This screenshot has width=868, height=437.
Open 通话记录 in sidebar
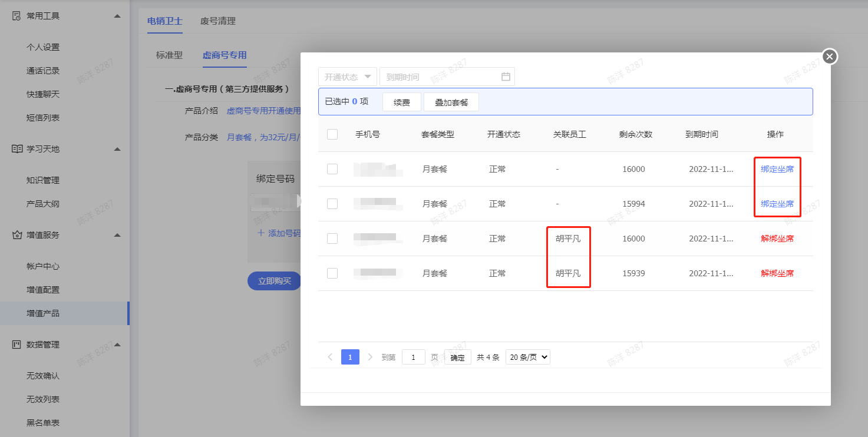[x=43, y=71]
